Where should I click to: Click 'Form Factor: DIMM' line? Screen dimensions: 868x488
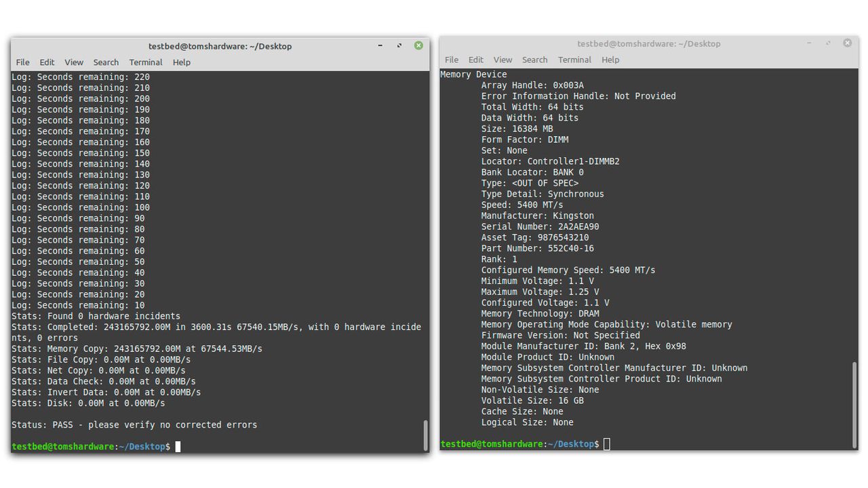click(525, 140)
